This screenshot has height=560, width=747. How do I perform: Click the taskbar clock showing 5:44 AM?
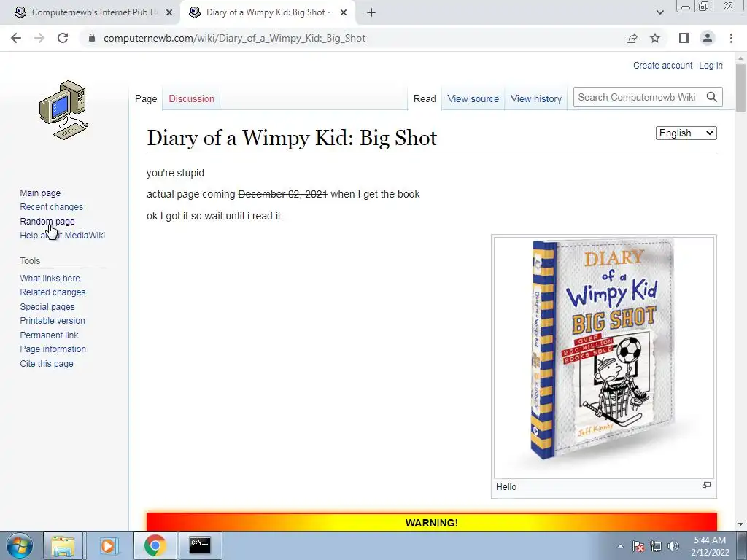(x=710, y=546)
